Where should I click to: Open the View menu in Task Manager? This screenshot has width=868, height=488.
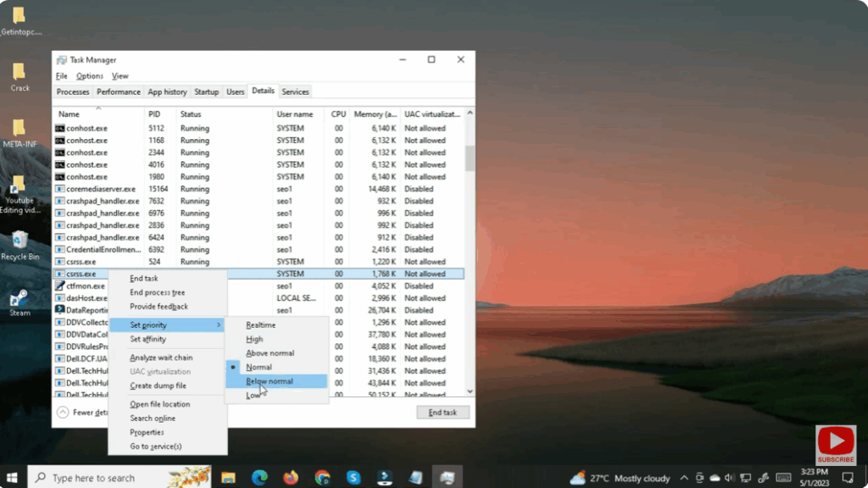coord(120,75)
